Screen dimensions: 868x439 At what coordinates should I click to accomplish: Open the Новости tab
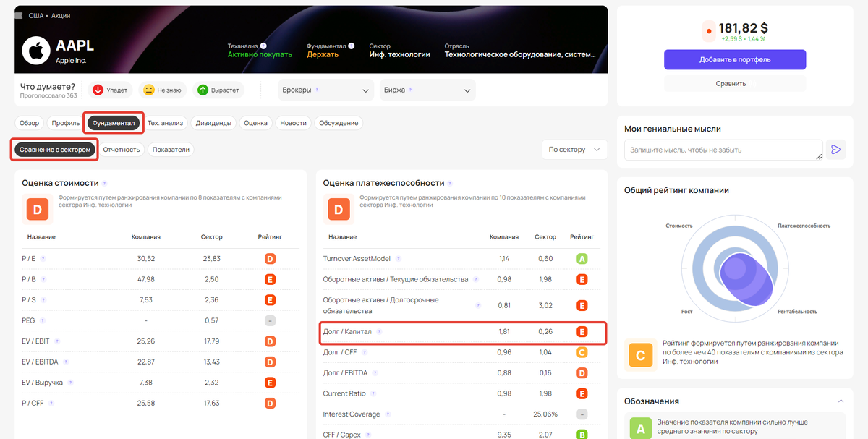pyautogui.click(x=293, y=123)
